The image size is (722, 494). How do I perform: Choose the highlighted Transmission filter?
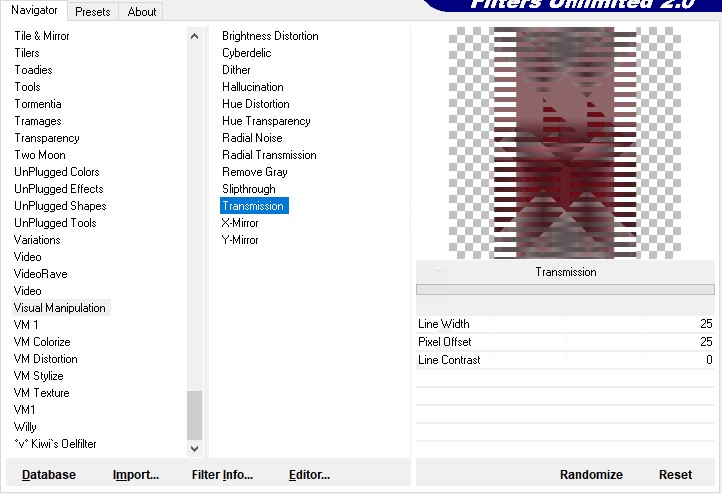point(254,206)
